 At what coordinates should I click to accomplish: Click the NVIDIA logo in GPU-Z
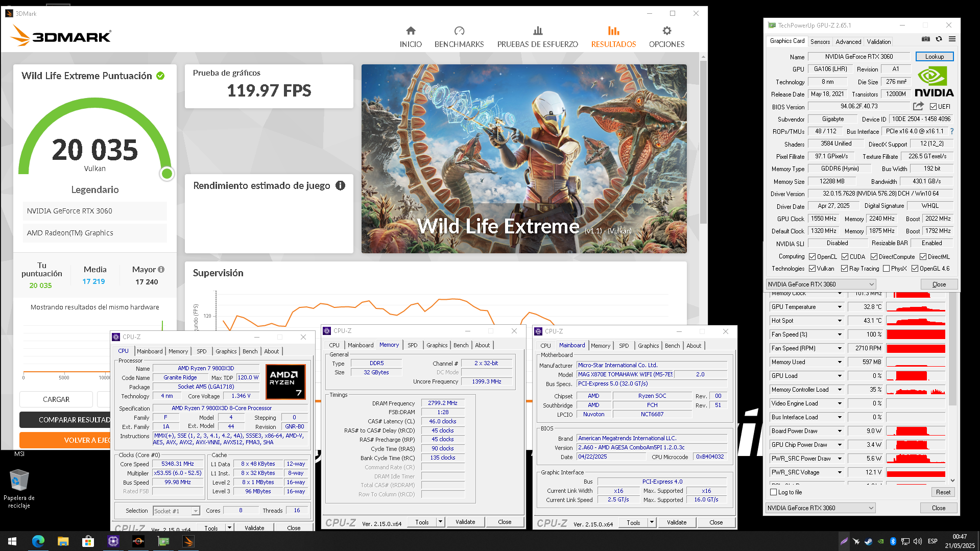click(x=934, y=82)
